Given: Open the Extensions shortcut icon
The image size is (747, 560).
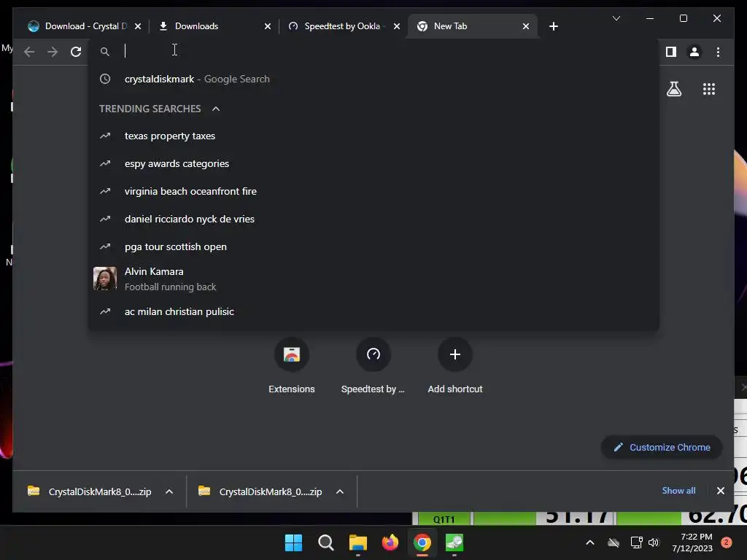Looking at the screenshot, I should coord(292,354).
